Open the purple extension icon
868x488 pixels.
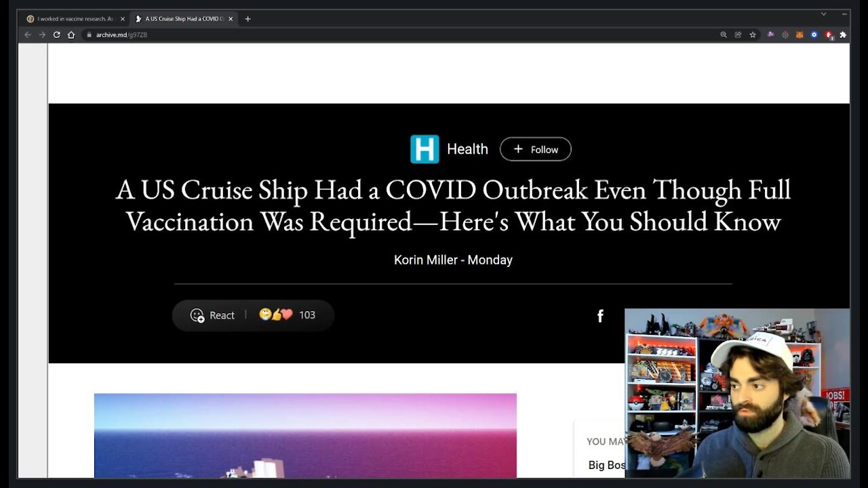[770, 35]
